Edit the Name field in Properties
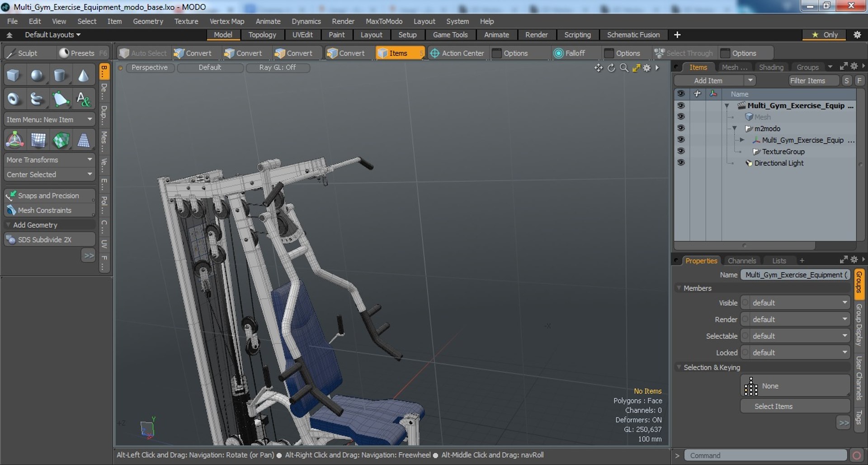The width and height of the screenshot is (868, 465). 795,275
